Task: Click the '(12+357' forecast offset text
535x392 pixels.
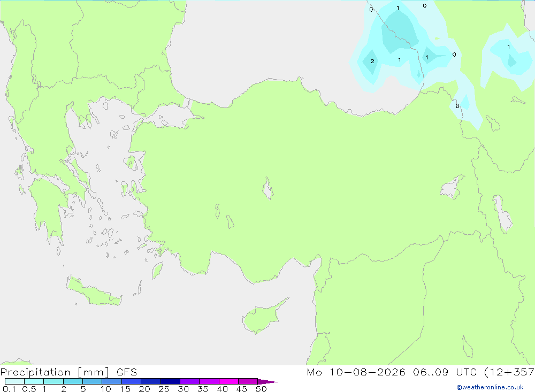Action: [x=509, y=372]
